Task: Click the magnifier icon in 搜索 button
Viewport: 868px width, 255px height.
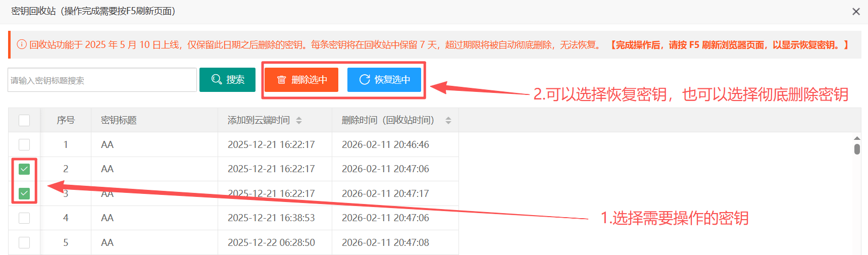Action: click(217, 80)
